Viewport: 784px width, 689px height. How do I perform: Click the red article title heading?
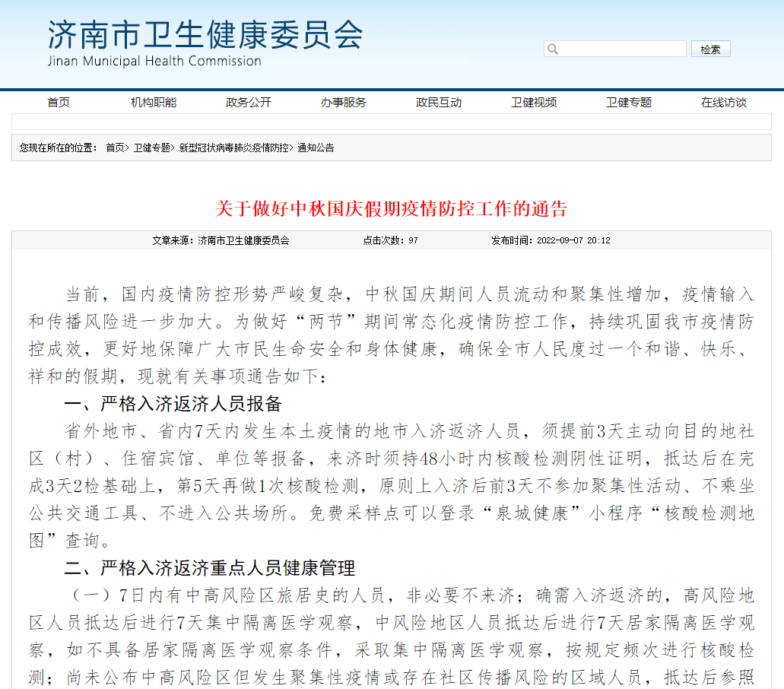click(x=392, y=208)
